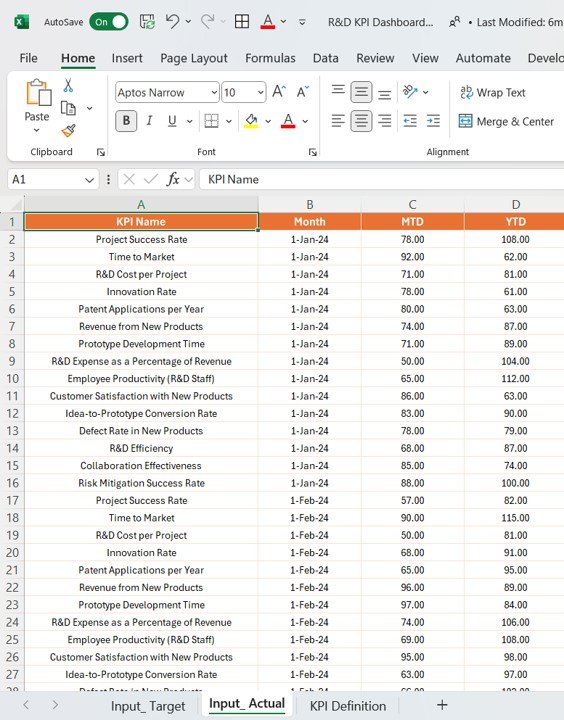Click Align Left icon
564x720 pixels.
pyautogui.click(x=338, y=121)
